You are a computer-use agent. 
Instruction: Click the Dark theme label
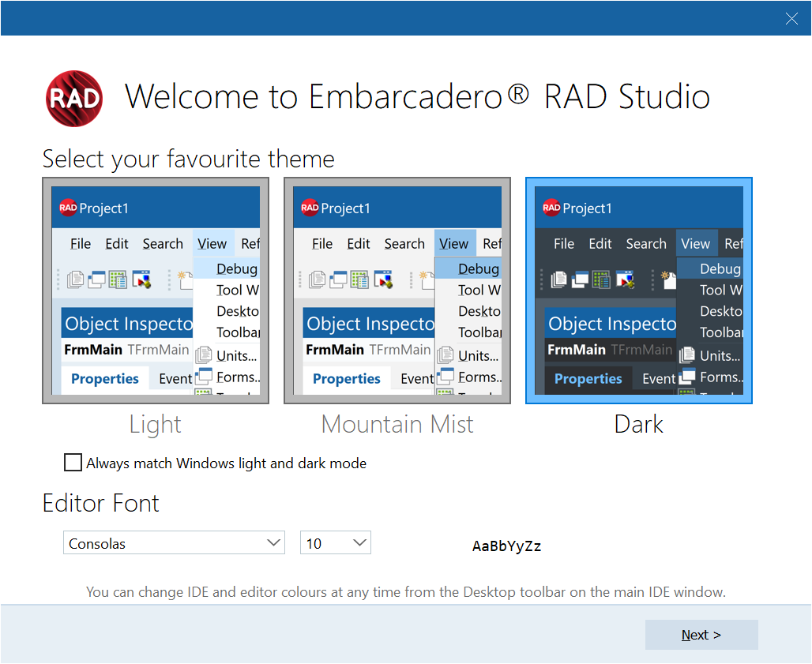point(638,425)
